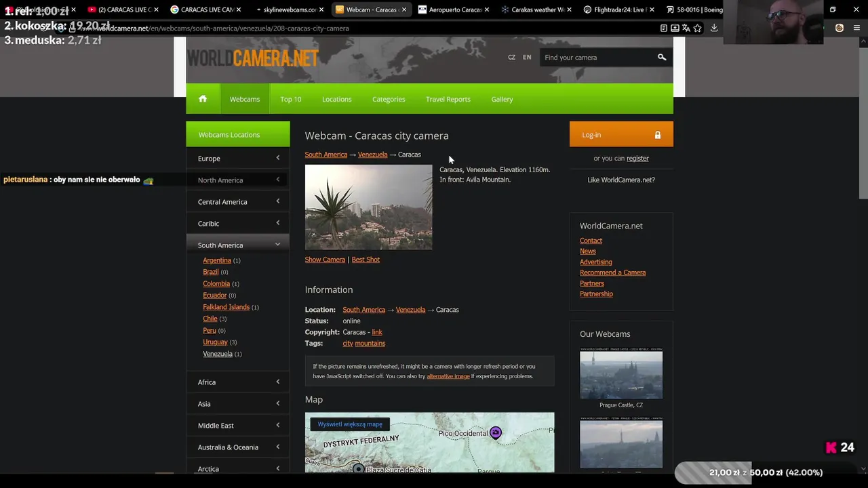Click the 'mountains' tag link
The height and width of the screenshot is (488, 868).
click(370, 344)
